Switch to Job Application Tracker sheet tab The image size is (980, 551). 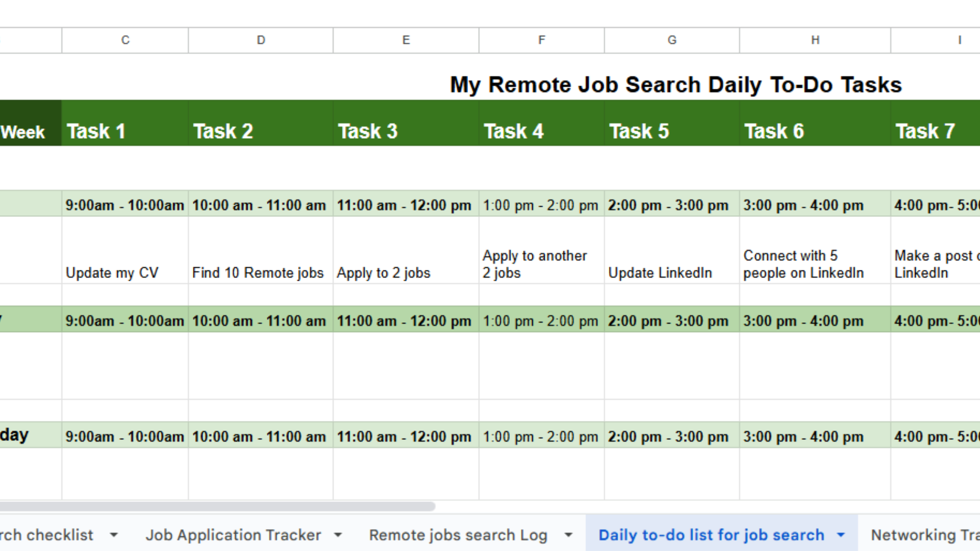click(233, 535)
